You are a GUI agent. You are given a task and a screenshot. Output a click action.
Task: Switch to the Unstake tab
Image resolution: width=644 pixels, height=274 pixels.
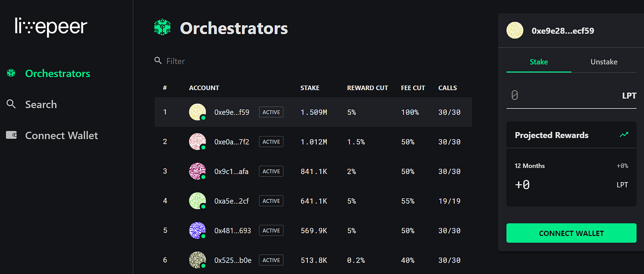(604, 62)
